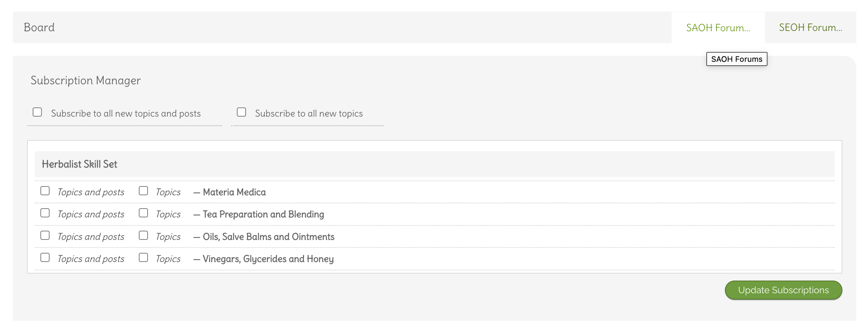Check Topics and posts for Tea Preparation
The image size is (868, 335).
[45, 213]
